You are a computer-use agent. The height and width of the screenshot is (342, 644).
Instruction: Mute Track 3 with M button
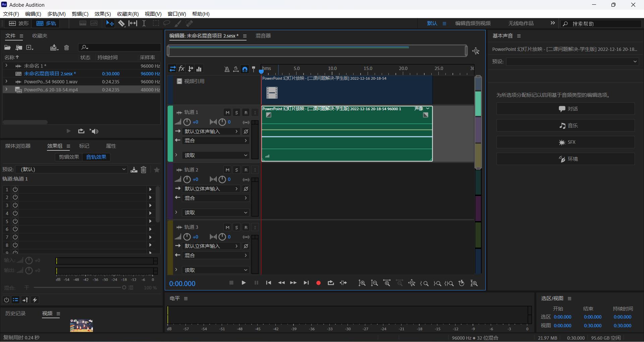coord(227,227)
